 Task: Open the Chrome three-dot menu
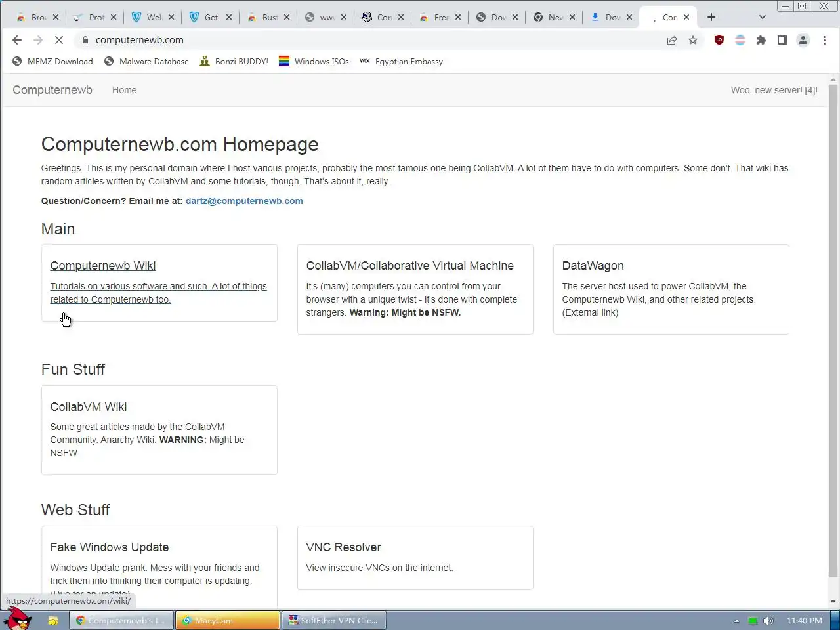click(824, 40)
